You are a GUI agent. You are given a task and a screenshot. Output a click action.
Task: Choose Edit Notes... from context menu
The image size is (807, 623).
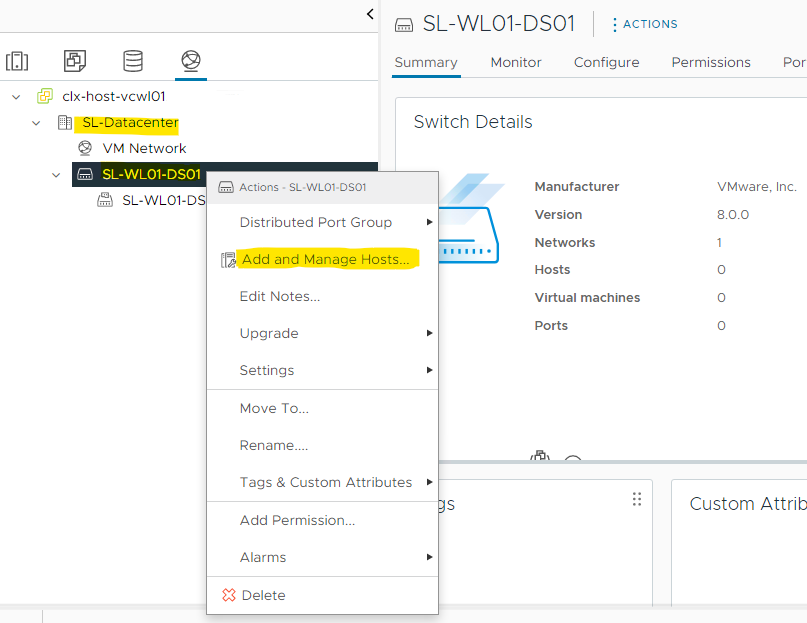pyautogui.click(x=323, y=297)
